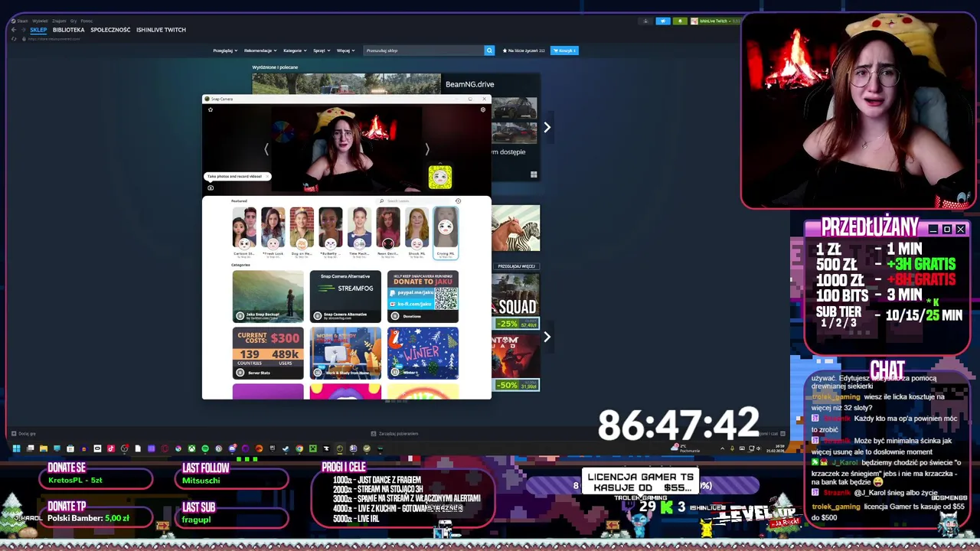This screenshot has height=551, width=980.
Task: Advance featured carousel with right arrow
Action: pos(547,127)
